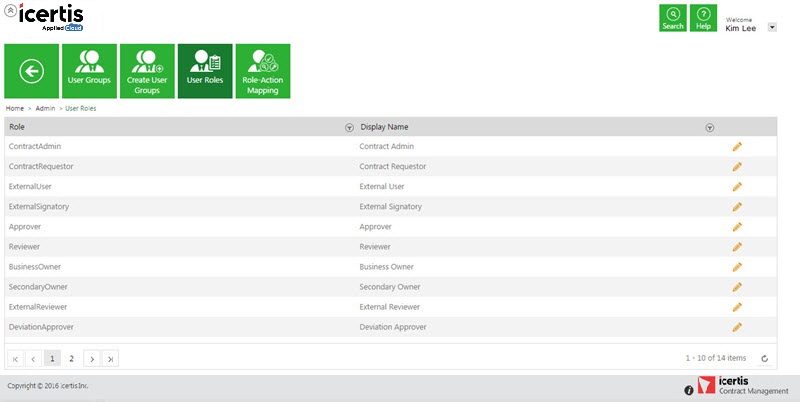Expand the Kim Lee user menu
This screenshot has height=402, width=800.
click(771, 27)
